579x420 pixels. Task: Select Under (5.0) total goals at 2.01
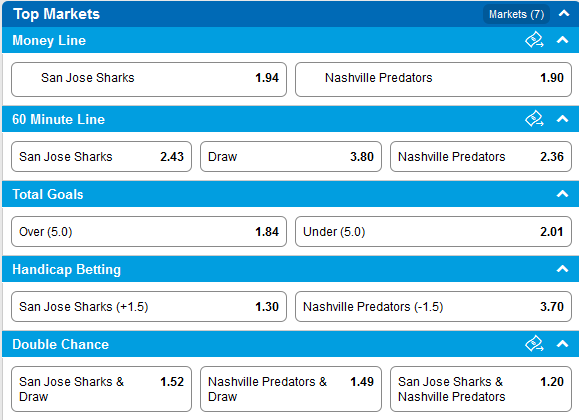click(x=433, y=232)
